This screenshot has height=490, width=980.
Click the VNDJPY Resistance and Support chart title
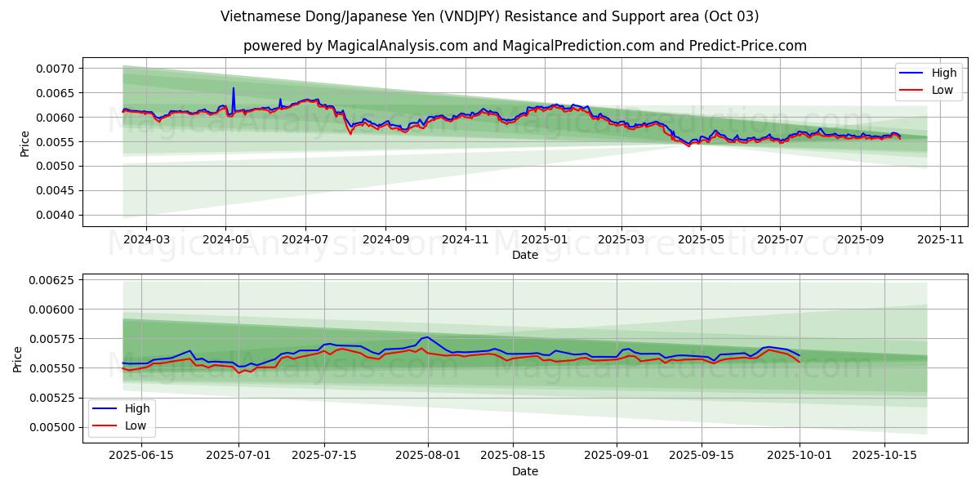pos(489,16)
